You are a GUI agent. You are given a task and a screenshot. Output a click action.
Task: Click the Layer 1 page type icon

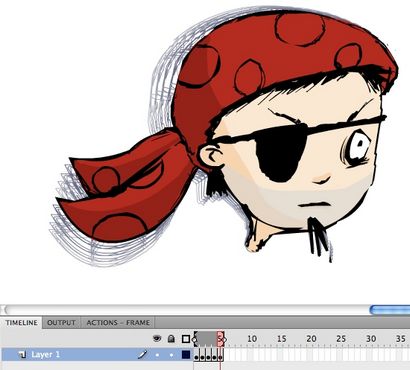[x=22, y=354]
